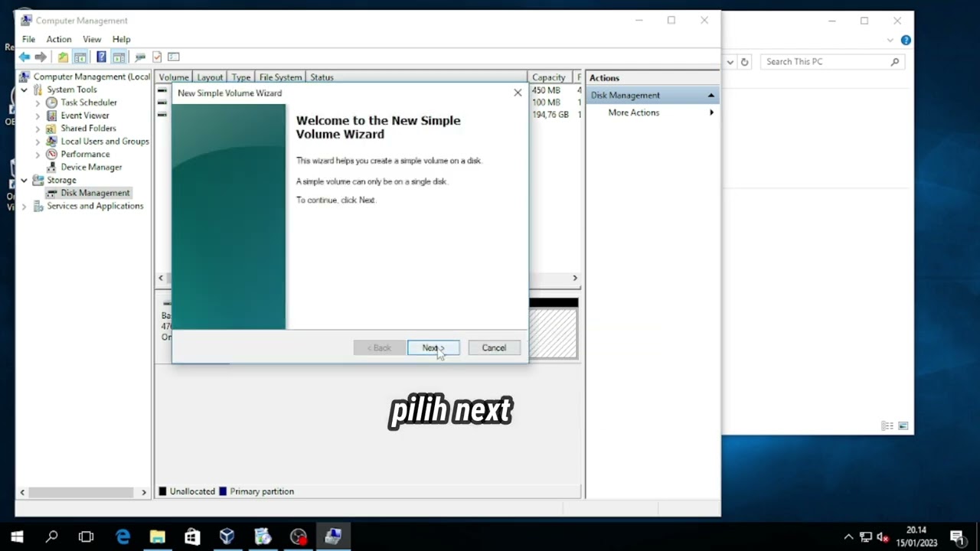Click the Forward arrow in the toolbar

pos(41,57)
